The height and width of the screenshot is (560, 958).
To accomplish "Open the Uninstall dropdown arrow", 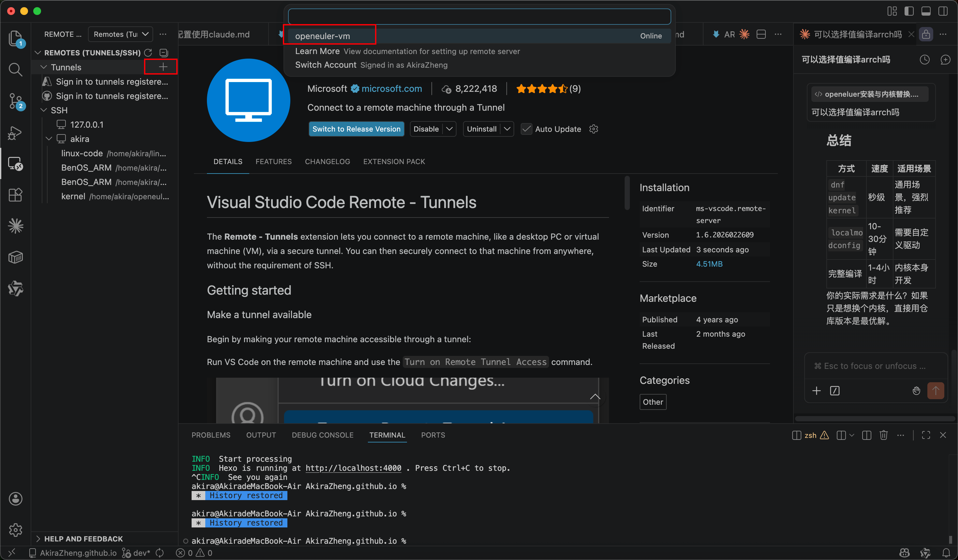I will tap(507, 129).
